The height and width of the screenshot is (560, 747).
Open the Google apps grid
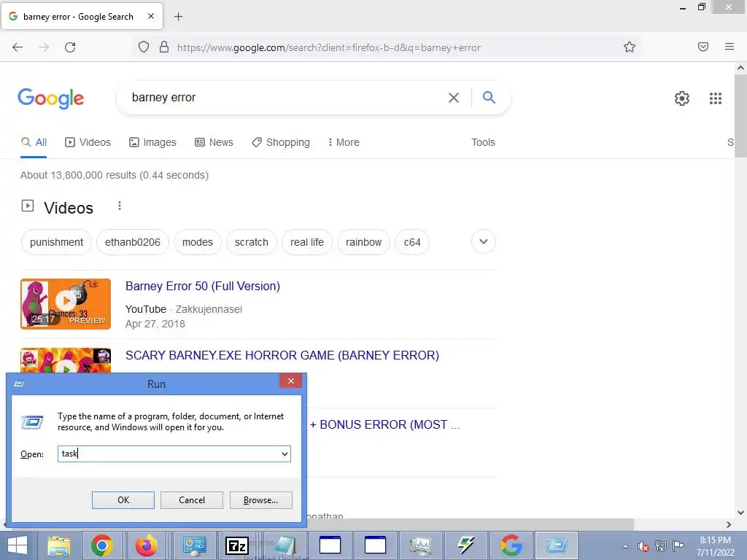pyautogui.click(x=715, y=98)
